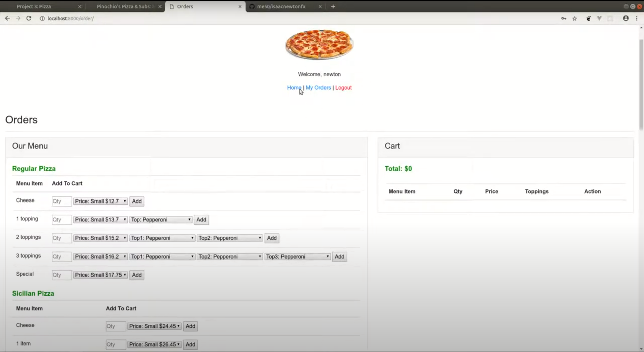Expand Cheese pizza price dropdown
Image resolution: width=644 pixels, height=352 pixels.
point(100,201)
